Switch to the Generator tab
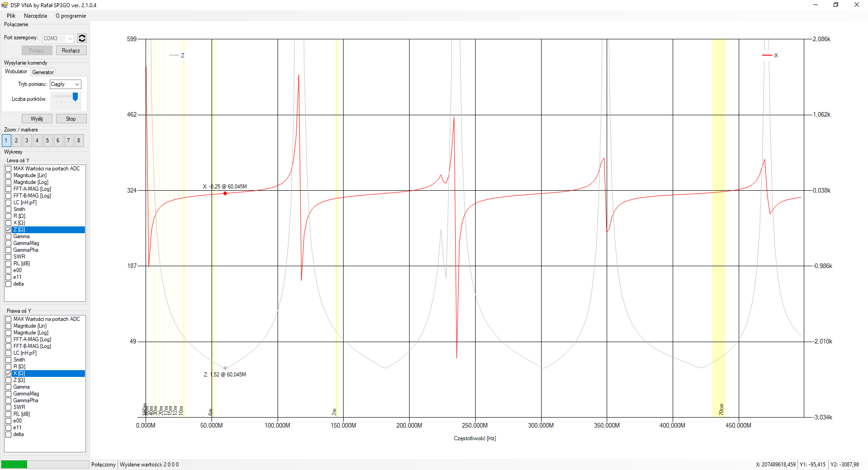 tap(43, 72)
